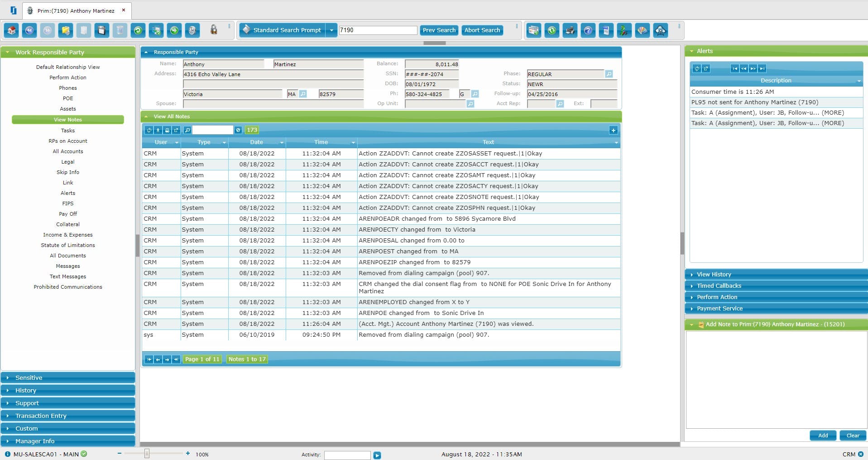The image size is (868, 460).
Task: Click the Add Note text area
Action: tap(776, 380)
